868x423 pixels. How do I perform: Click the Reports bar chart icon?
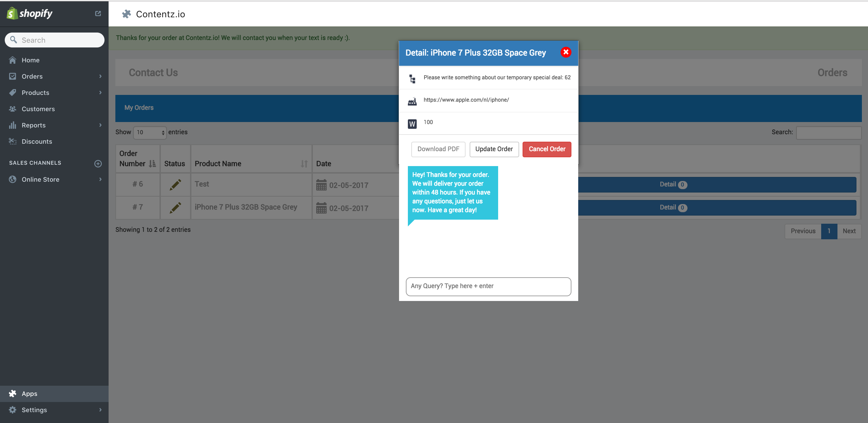[13, 125]
